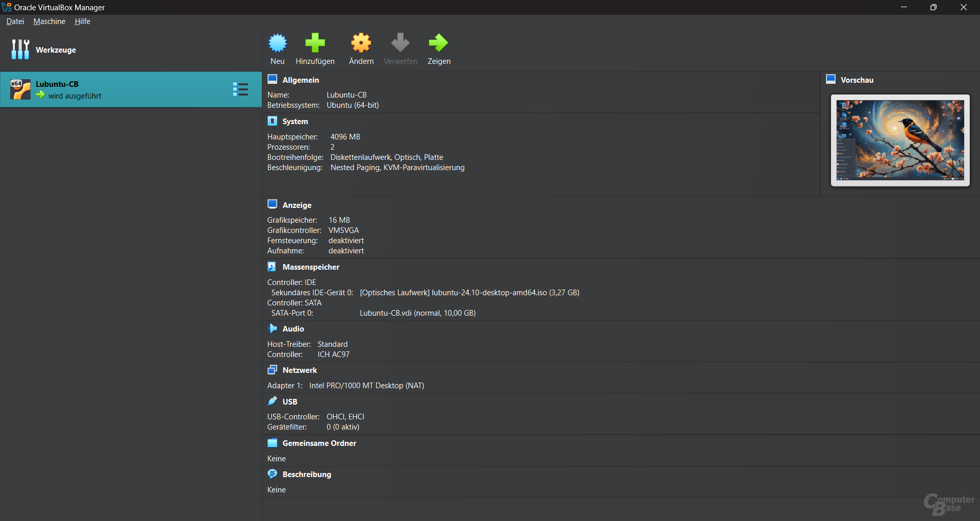Click the Anzeige section display icon
The width and height of the screenshot is (980, 521).
(x=273, y=204)
